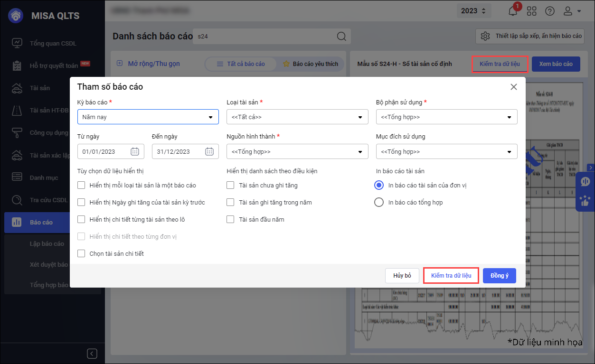Viewport: 595px width, 364px height.
Task: Select In báo cáo tổng hợp radio
Action: [x=379, y=202]
